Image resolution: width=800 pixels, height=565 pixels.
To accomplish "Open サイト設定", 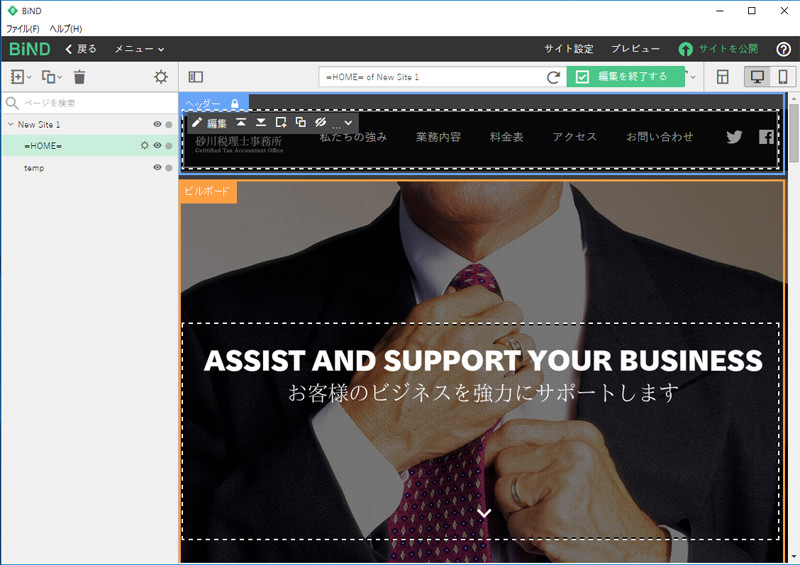I will point(569,49).
